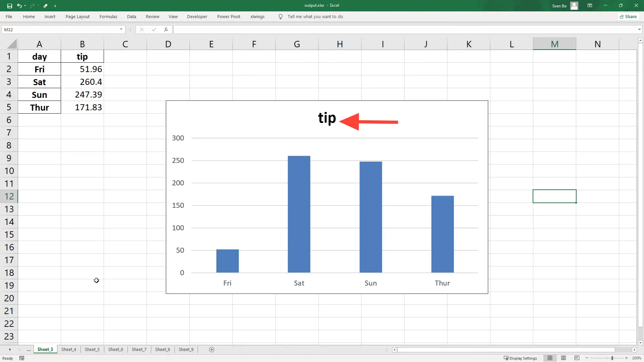The image size is (644, 362).
Task: Expand the formula bar with its dropdown arrow
Action: click(x=640, y=29)
